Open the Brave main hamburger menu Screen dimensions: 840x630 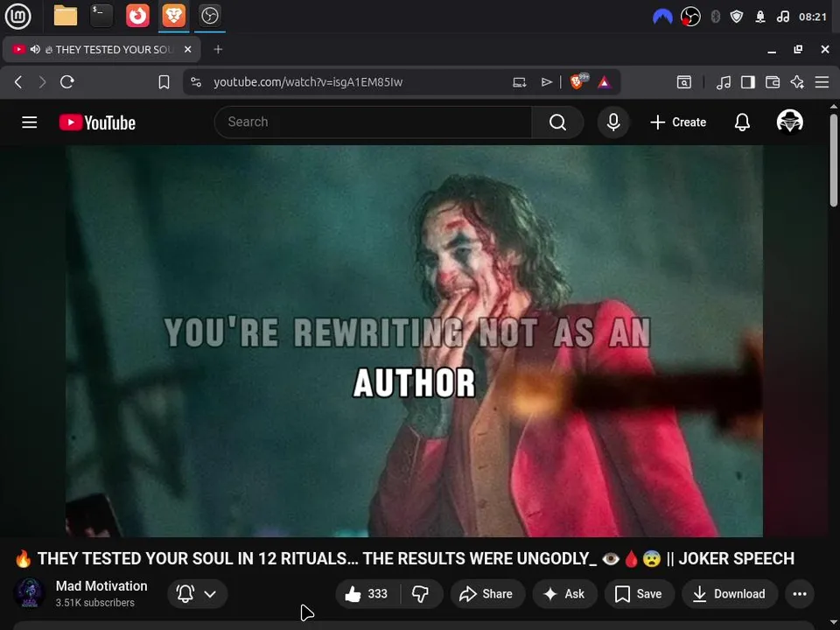pos(822,82)
